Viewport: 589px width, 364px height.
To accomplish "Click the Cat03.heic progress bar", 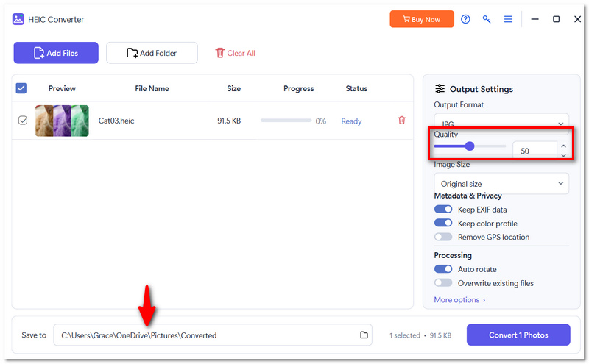I will pos(286,121).
